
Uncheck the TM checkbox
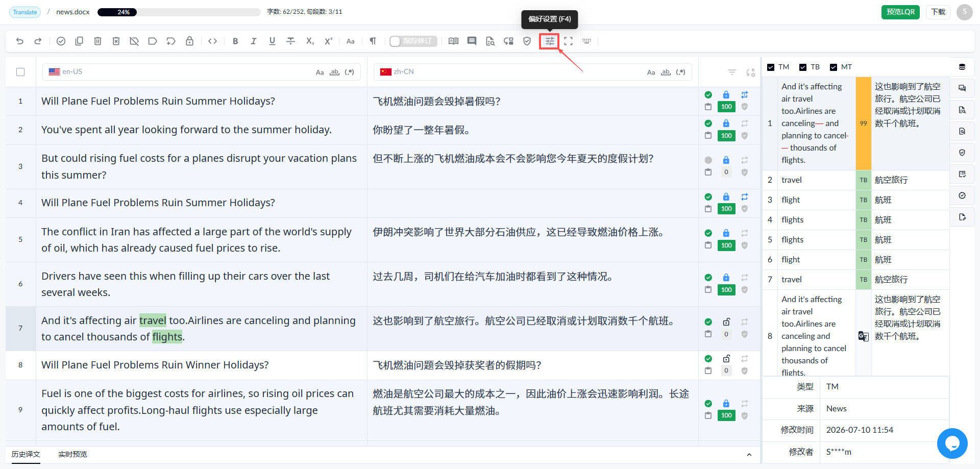pos(771,67)
